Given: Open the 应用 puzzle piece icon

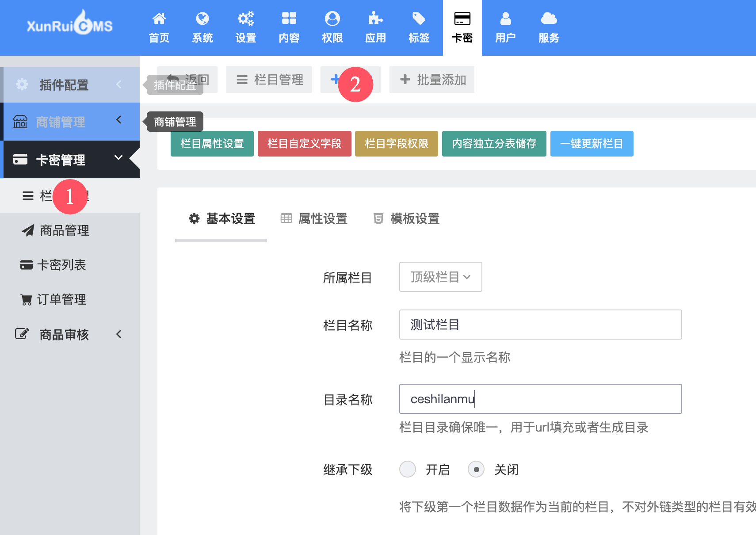Looking at the screenshot, I should (x=375, y=19).
